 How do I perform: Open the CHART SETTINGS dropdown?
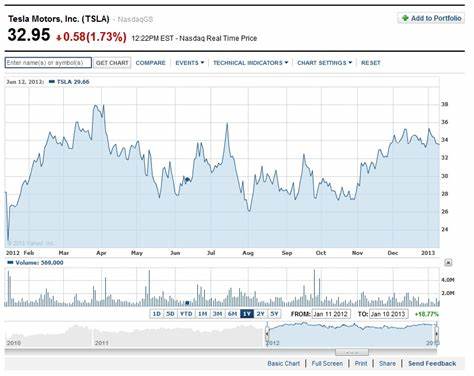click(324, 63)
